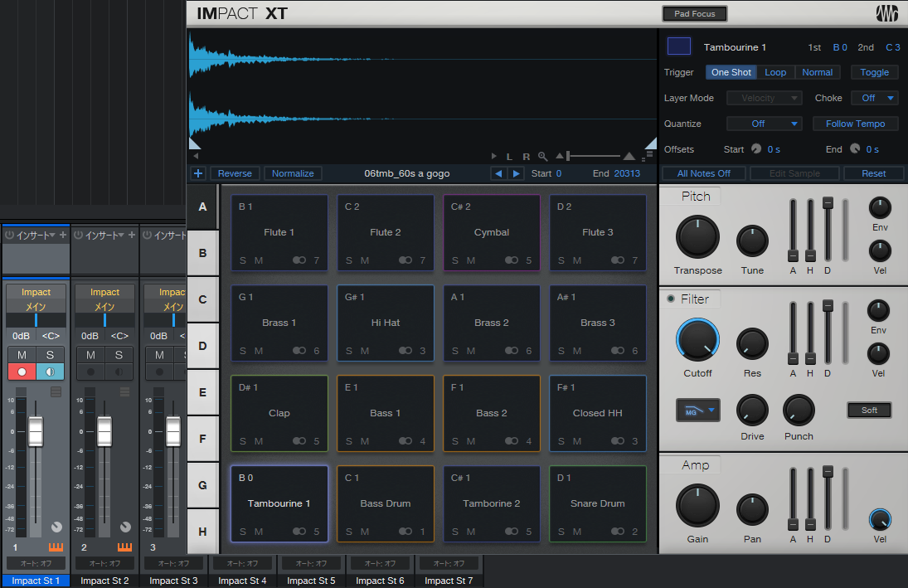Click the Pitch Tune knob

pyautogui.click(x=752, y=241)
